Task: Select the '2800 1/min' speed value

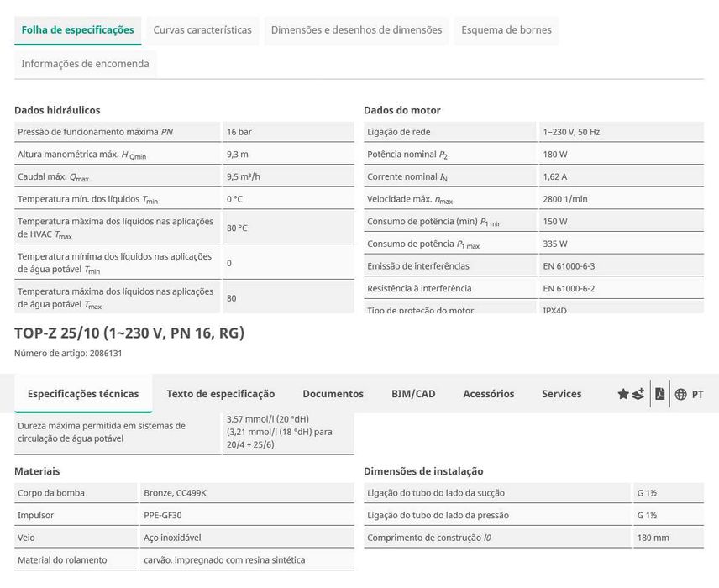Action: [x=565, y=199]
